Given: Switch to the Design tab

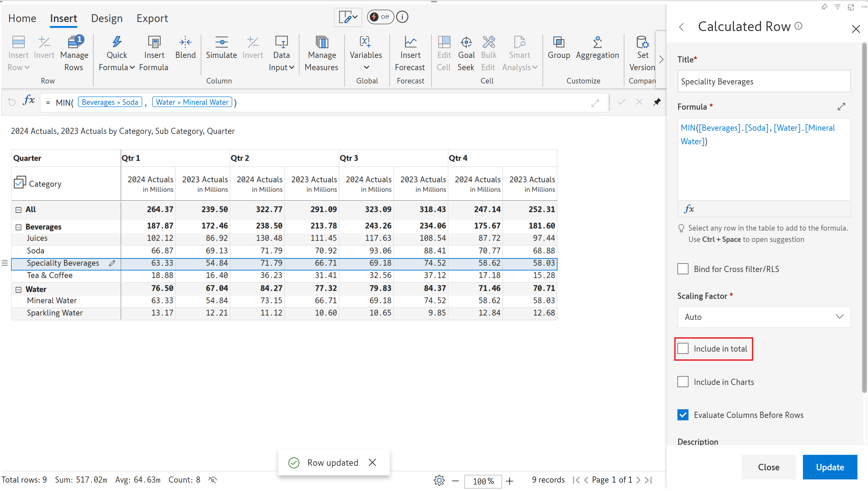Looking at the screenshot, I should tap(106, 18).
